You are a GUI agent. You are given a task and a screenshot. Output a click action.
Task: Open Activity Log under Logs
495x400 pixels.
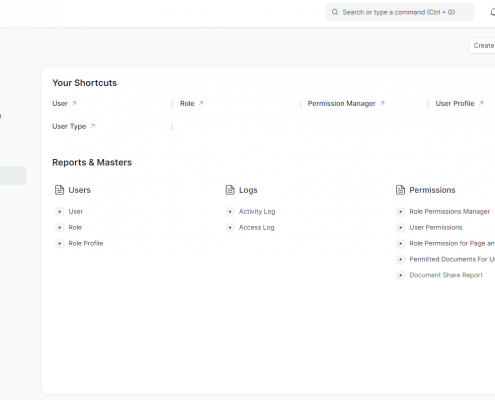pos(257,212)
